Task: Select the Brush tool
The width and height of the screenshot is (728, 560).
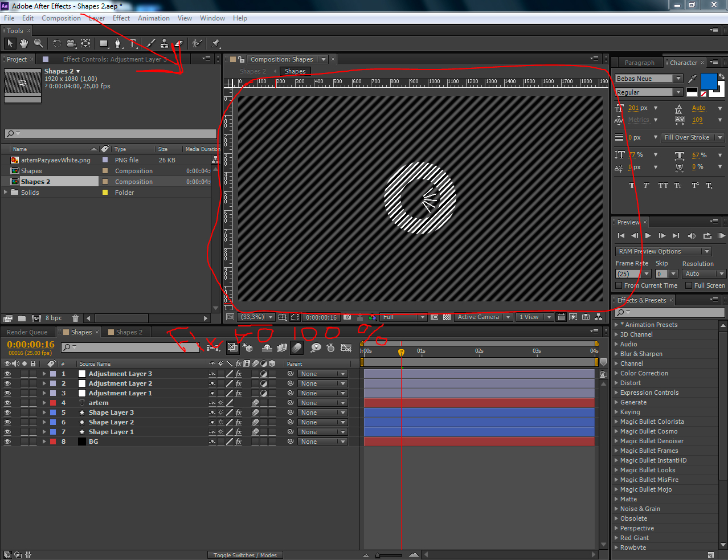Action: coord(150,43)
